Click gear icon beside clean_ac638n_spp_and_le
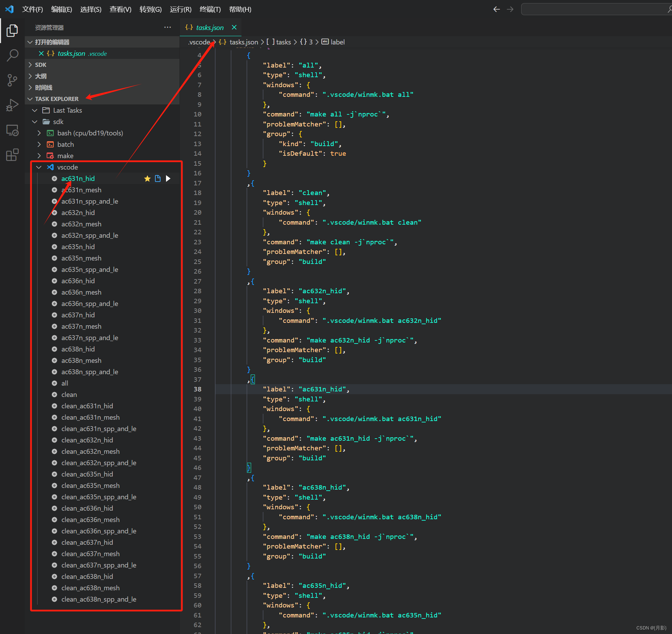This screenshot has height=634, width=672. 54,599
